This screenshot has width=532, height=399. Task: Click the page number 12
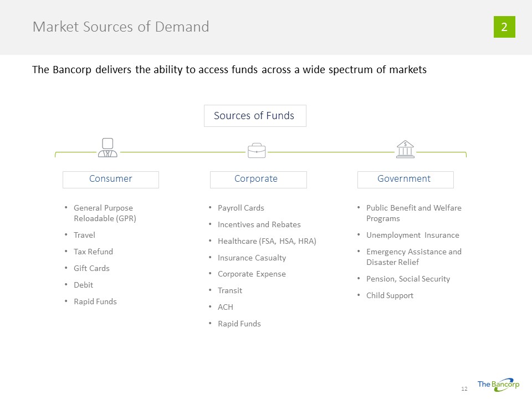click(464, 389)
